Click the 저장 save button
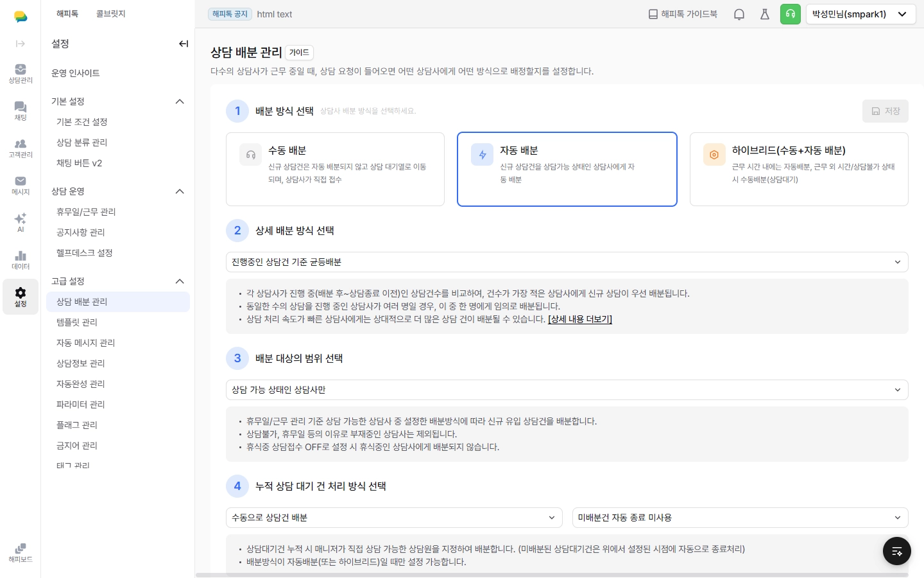Viewport: 924px width, 578px height. (886, 111)
